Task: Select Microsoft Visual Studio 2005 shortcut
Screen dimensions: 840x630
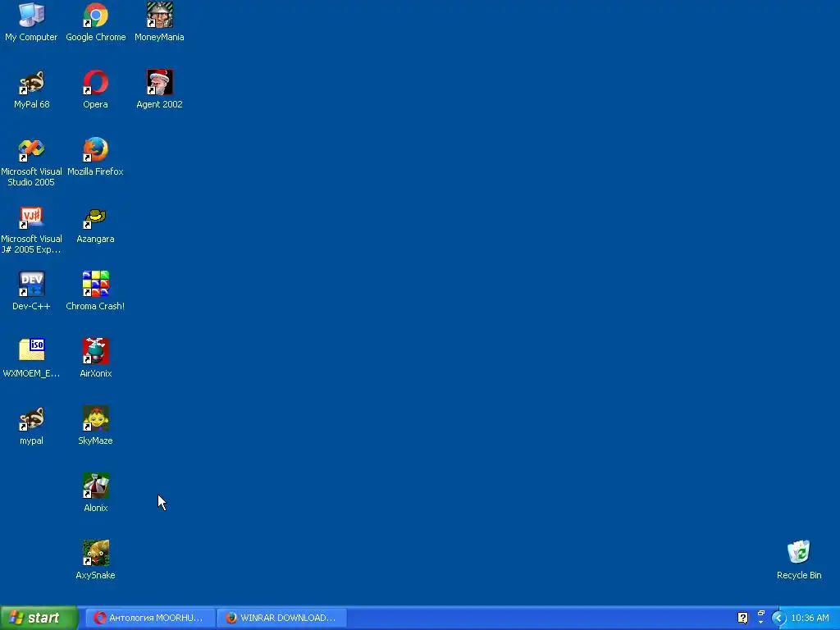Action: coord(31,162)
